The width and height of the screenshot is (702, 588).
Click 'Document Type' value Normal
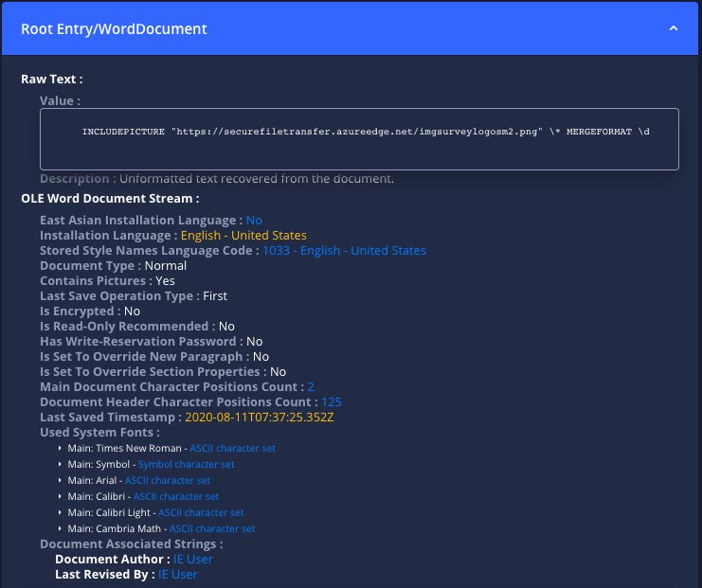point(165,266)
